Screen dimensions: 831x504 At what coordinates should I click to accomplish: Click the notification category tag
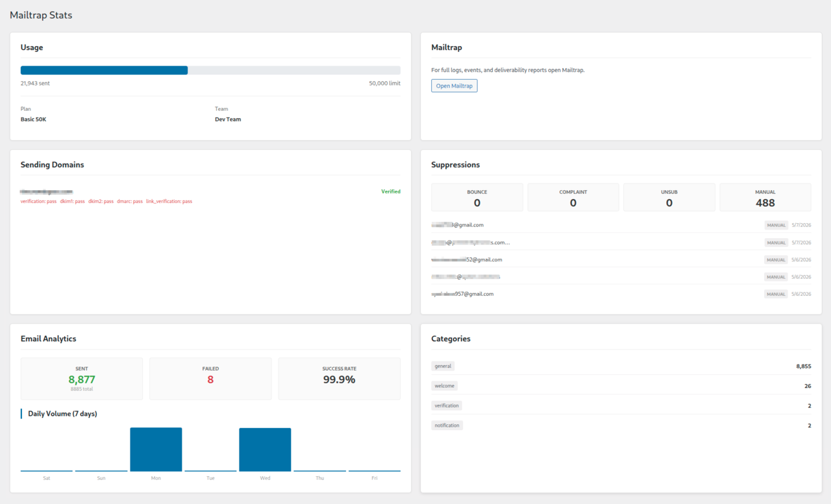coord(447,426)
